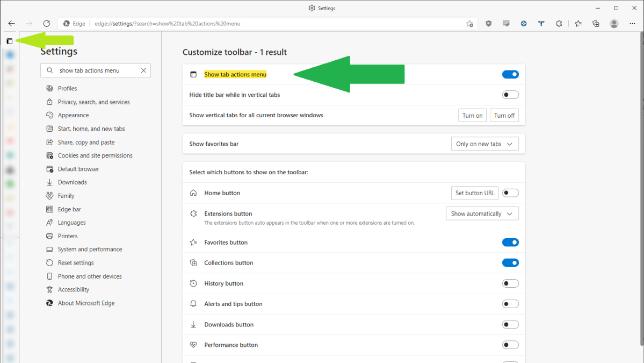Click the shield ad-blocker extension icon

pyautogui.click(x=488, y=23)
